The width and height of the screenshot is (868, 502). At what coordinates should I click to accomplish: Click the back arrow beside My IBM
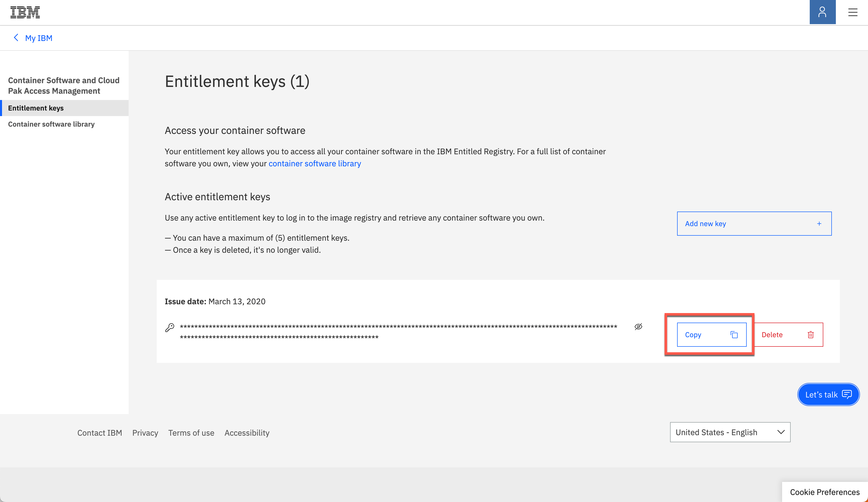point(16,38)
